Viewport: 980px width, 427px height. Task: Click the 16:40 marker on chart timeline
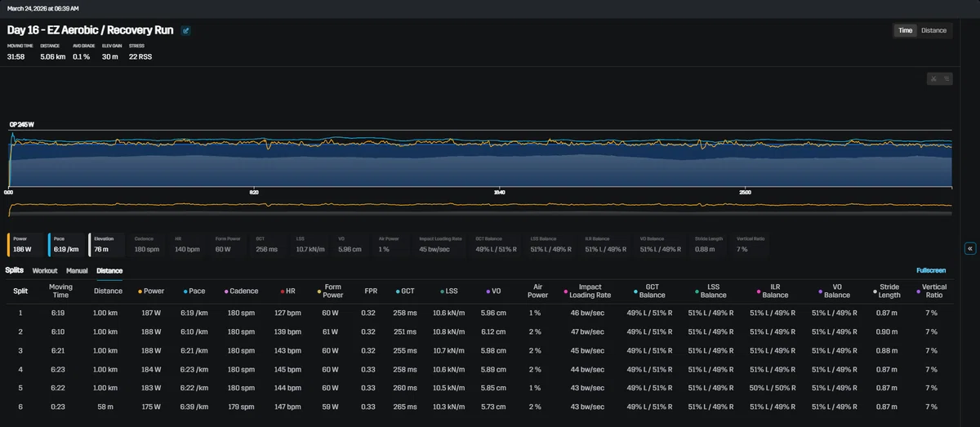(499, 192)
